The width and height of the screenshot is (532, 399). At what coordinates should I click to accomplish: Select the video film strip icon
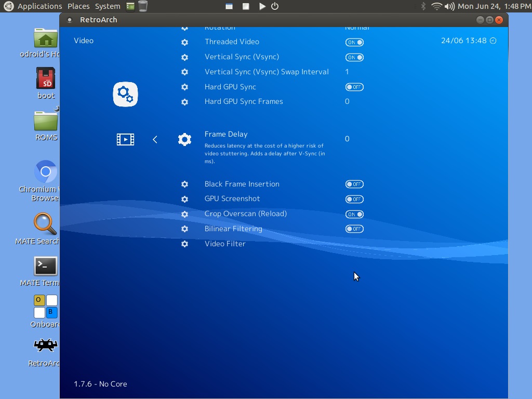coord(125,139)
